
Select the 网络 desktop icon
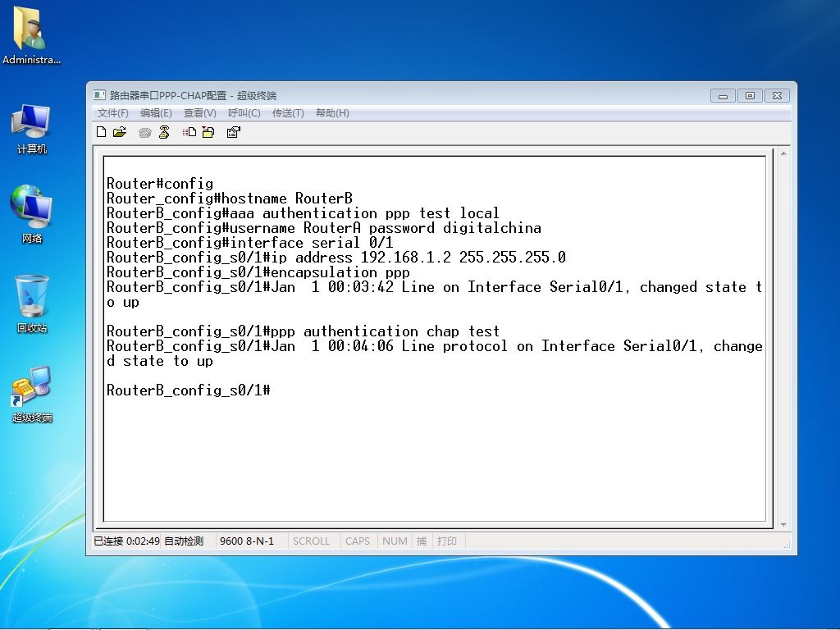[x=31, y=214]
